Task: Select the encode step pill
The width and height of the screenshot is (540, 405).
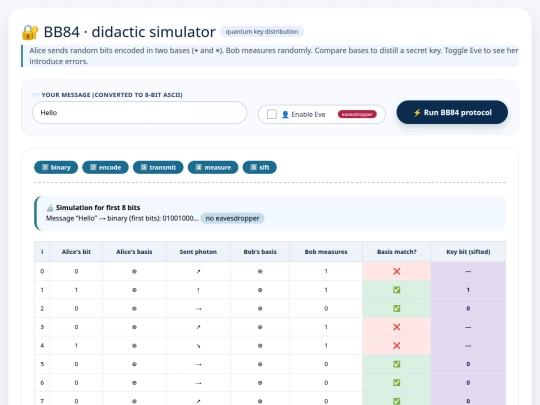Action: click(x=105, y=167)
